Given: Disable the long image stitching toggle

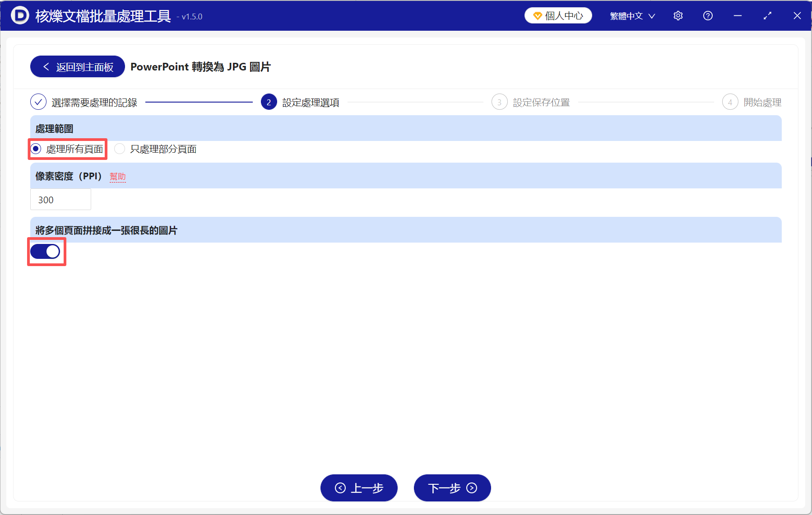Looking at the screenshot, I should tap(46, 252).
